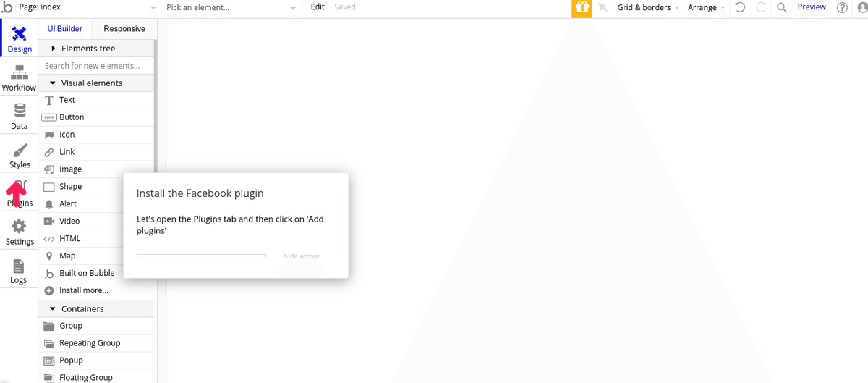The height and width of the screenshot is (383, 868).
Task: Select the Map element
Action: pos(81,256)
